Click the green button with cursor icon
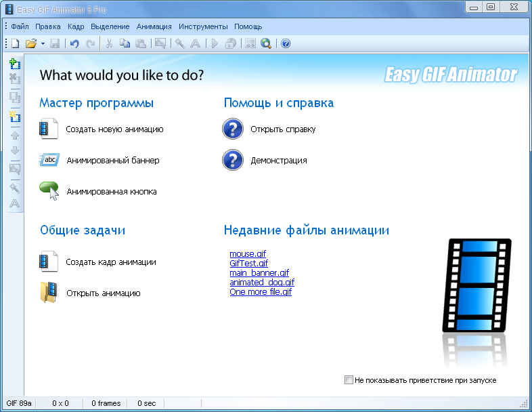The width and height of the screenshot is (532, 412). pos(49,190)
